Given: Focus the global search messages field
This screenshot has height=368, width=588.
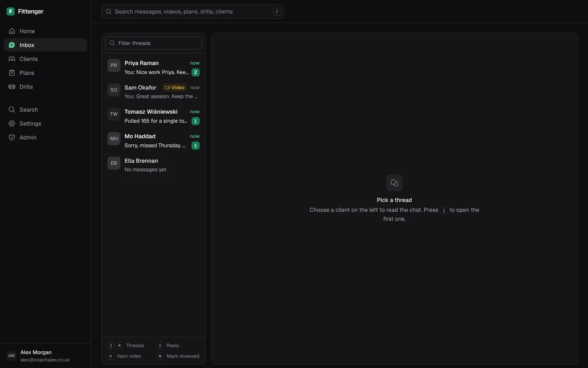Looking at the screenshot, I should coord(193,11).
